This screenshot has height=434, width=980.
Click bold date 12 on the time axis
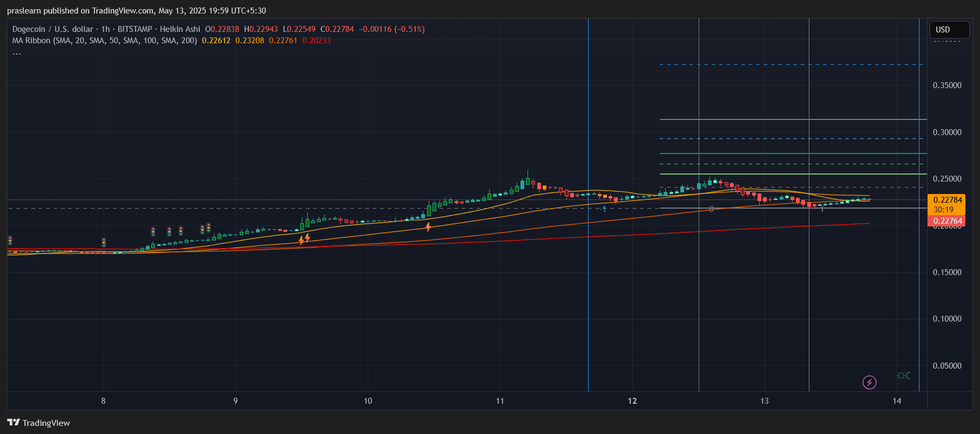point(632,401)
